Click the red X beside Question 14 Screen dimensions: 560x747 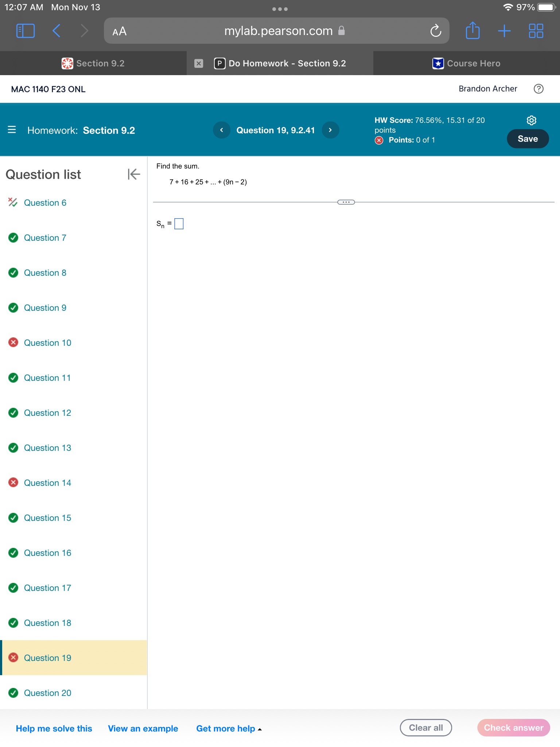(x=13, y=483)
